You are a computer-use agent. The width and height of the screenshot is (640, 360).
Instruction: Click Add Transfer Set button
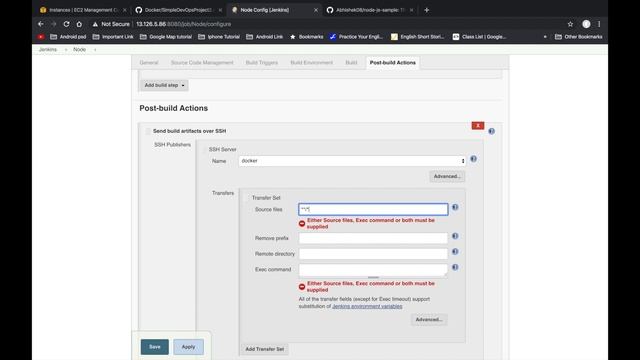[x=264, y=349]
